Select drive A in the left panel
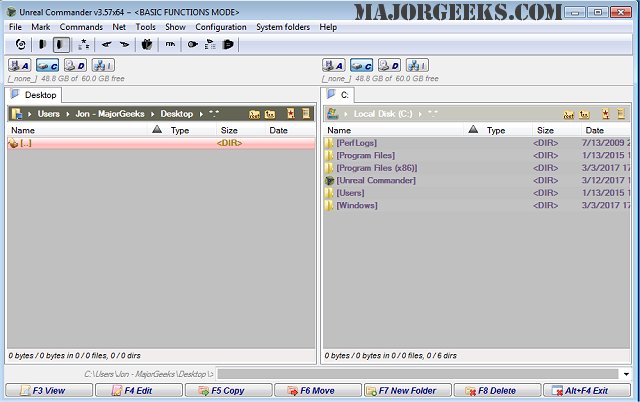The image size is (640, 402). [x=20, y=66]
